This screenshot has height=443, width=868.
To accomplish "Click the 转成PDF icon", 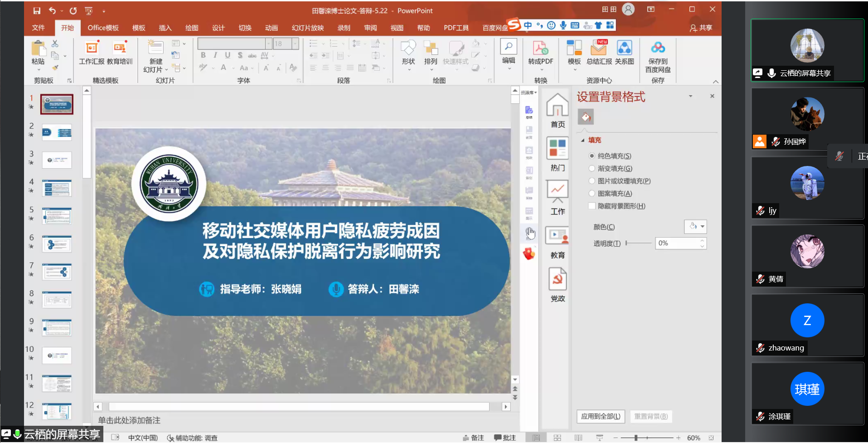I will pyautogui.click(x=540, y=48).
